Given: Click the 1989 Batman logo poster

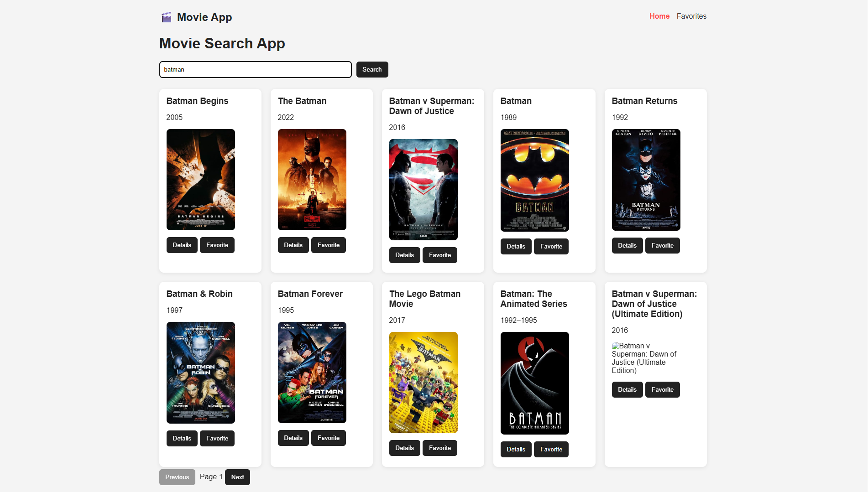Looking at the screenshot, I should point(535,181).
